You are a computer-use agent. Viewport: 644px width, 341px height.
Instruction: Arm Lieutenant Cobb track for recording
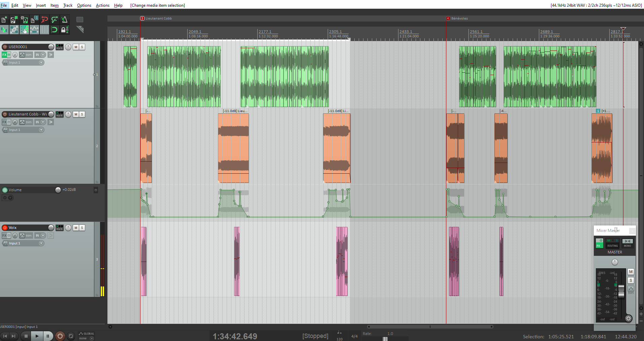pos(5,114)
